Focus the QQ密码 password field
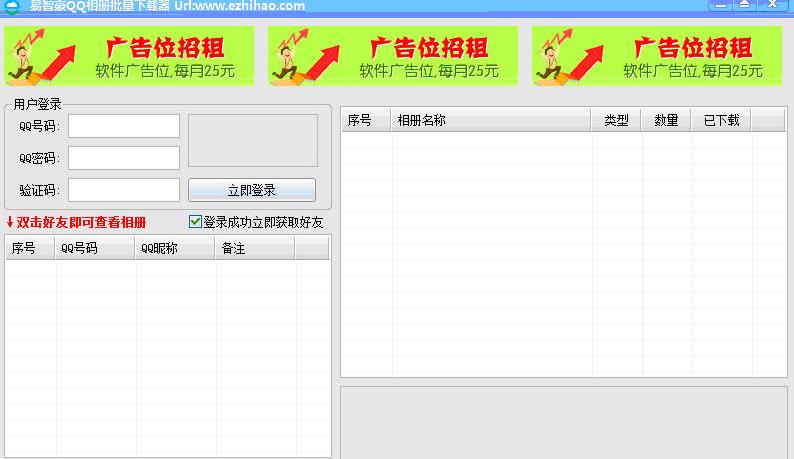This screenshot has height=459, width=794. coord(124,158)
